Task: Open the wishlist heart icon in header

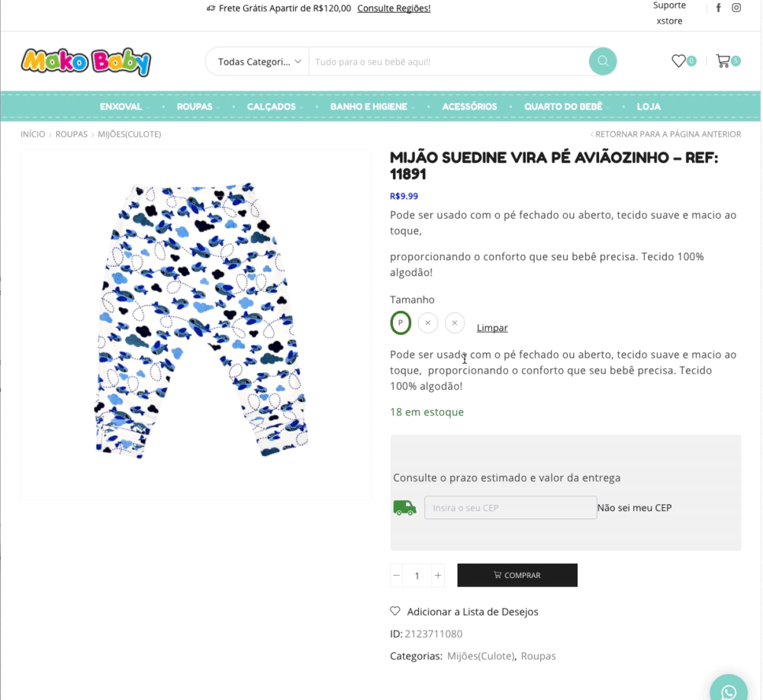Action: coord(678,61)
